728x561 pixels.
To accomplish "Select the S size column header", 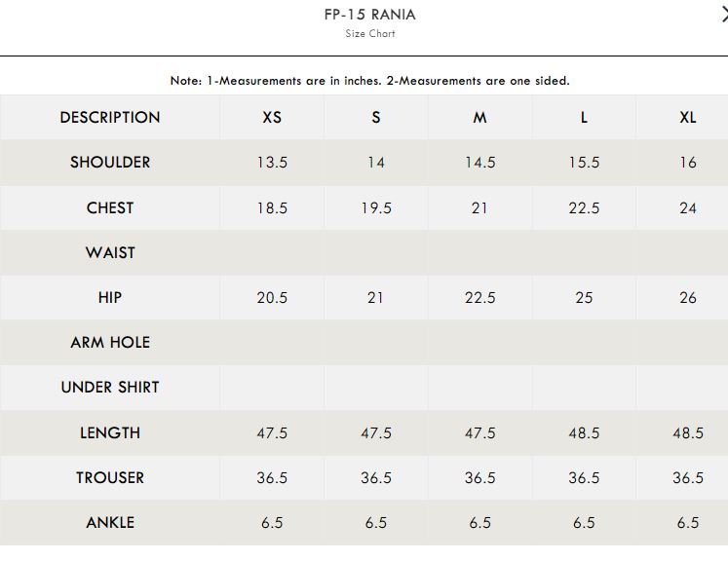I will tap(376, 118).
